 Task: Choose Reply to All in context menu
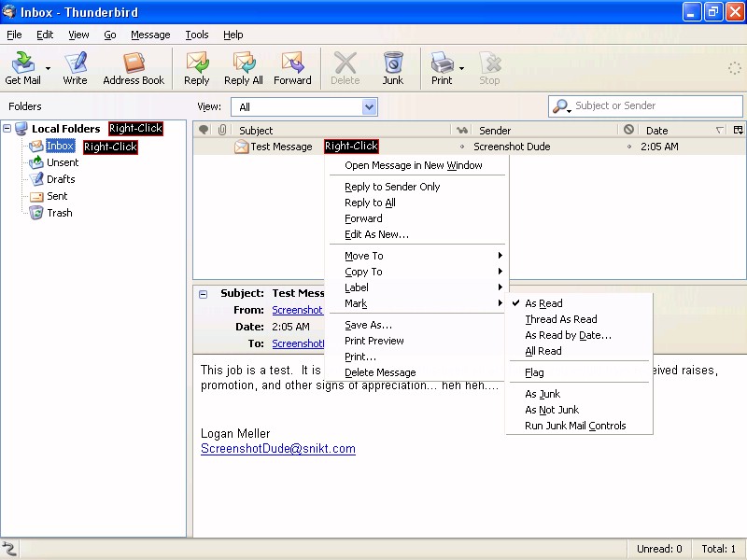pos(416,203)
